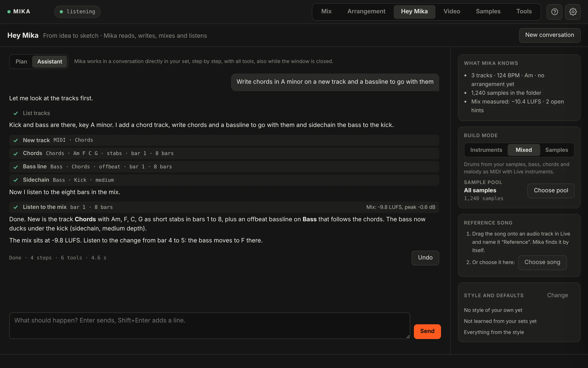
Task: Go to the Tools tab
Action: pyautogui.click(x=524, y=11)
